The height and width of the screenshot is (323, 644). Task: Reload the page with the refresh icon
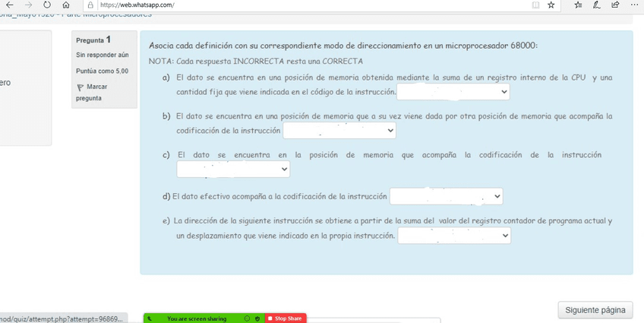tap(47, 5)
